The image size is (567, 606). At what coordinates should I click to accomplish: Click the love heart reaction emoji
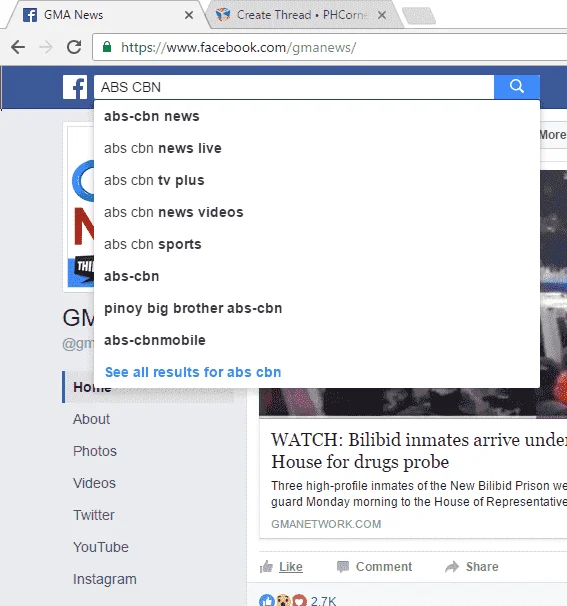(x=300, y=600)
